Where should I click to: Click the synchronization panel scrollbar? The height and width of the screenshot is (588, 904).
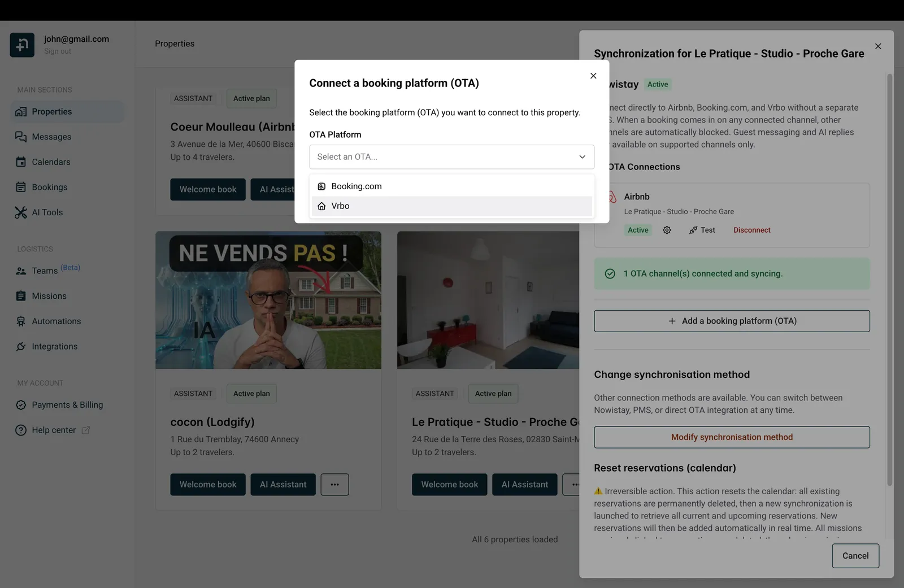pyautogui.click(x=889, y=280)
